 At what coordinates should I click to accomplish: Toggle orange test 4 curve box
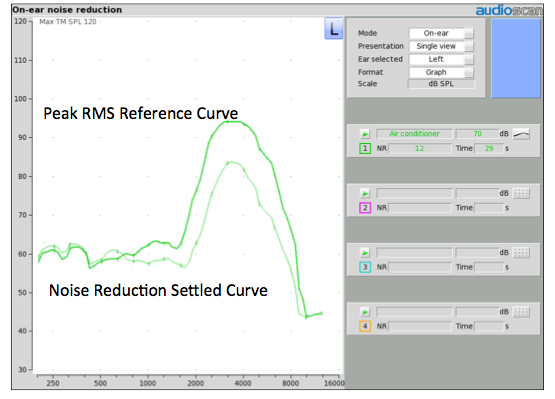(x=365, y=326)
